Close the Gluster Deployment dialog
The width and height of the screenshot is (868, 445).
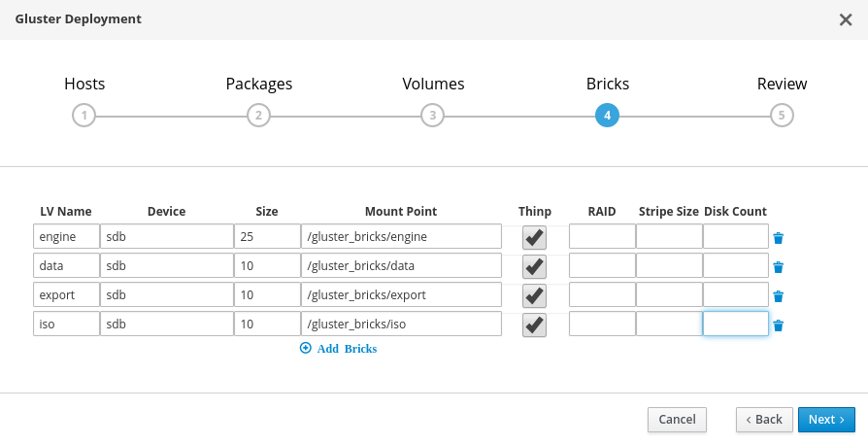[x=845, y=19]
